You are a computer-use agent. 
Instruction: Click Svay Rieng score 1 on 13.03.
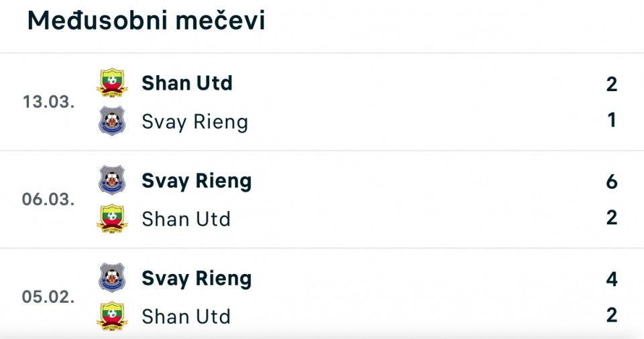point(612,120)
